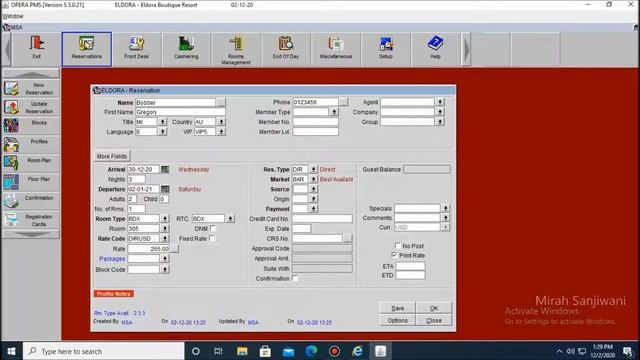Enable the No Post checkbox
This screenshot has height=360, width=640.
coord(397,246)
